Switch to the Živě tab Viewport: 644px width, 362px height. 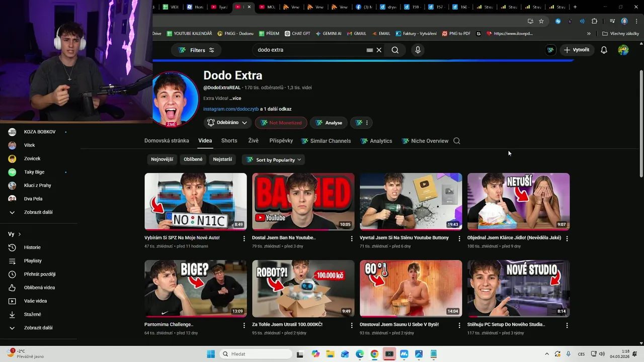253,141
